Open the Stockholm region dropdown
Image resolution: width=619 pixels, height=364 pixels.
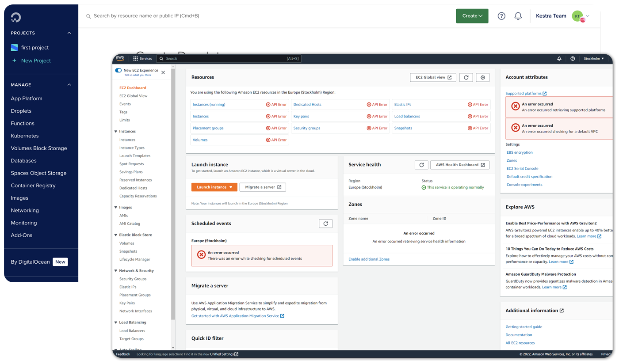(594, 58)
